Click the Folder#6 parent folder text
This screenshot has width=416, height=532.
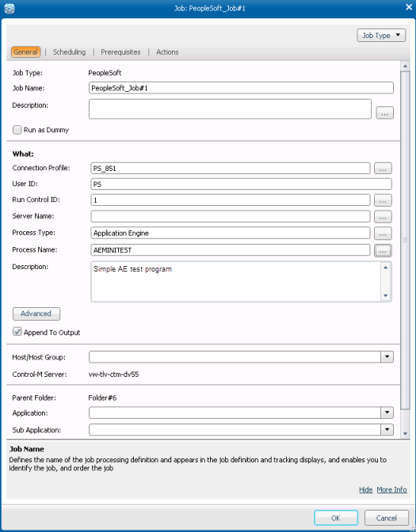point(102,397)
